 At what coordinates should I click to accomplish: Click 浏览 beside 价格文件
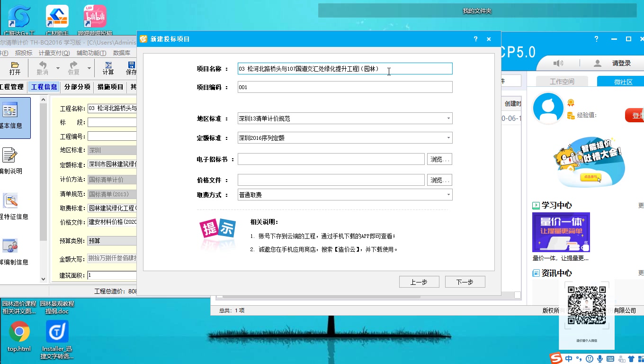(x=440, y=180)
